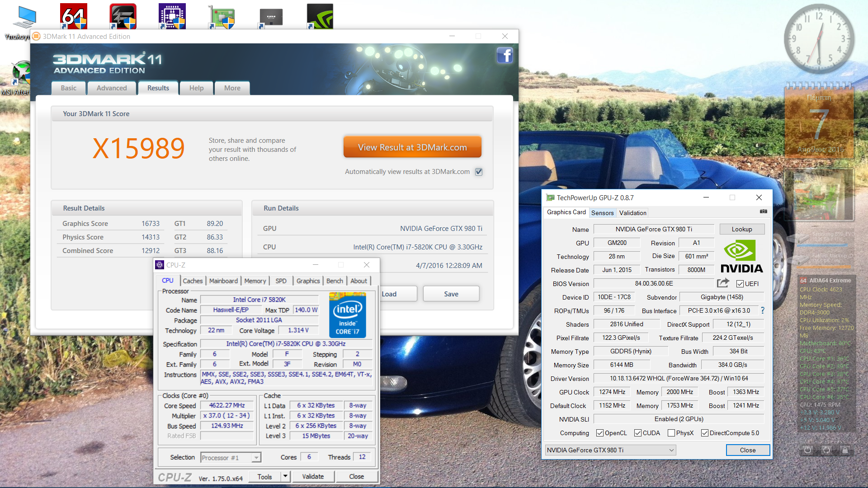
Task: Click the AIDA64 Extreme gadget logo
Action: pos(803,280)
